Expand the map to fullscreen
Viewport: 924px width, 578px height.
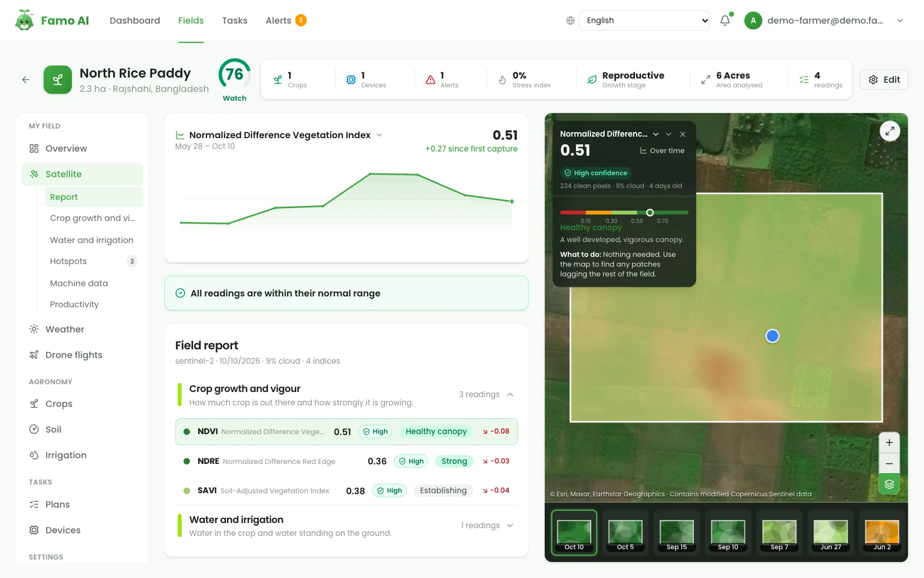(x=890, y=131)
